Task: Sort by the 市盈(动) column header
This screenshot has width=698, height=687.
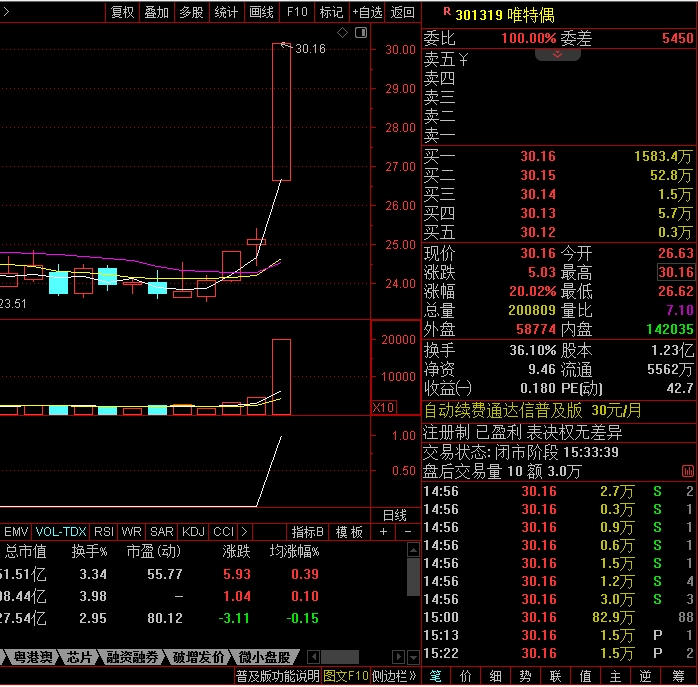Action: (154, 552)
